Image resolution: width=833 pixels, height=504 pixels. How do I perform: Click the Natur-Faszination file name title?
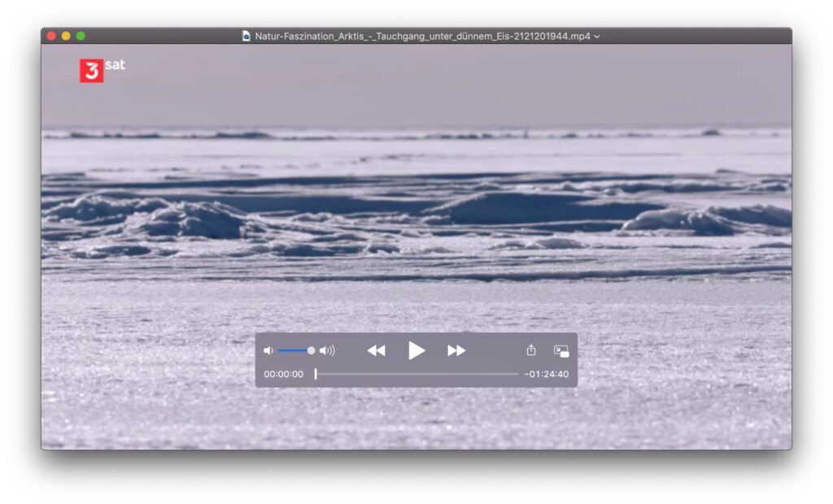coord(422,36)
